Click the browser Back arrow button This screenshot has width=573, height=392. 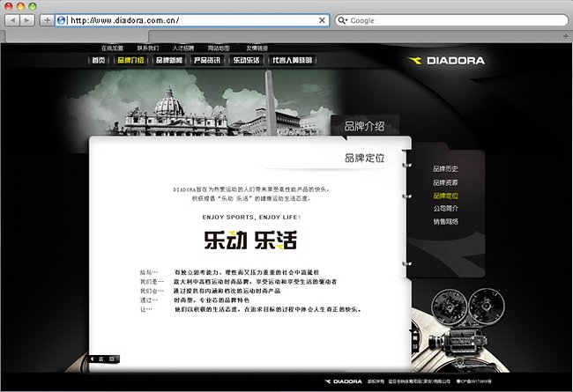12,20
